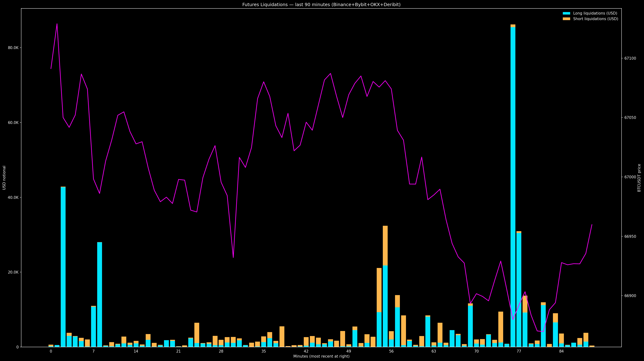
Task: Click the Short liquidations (USD) legend label
Action: [595, 19]
